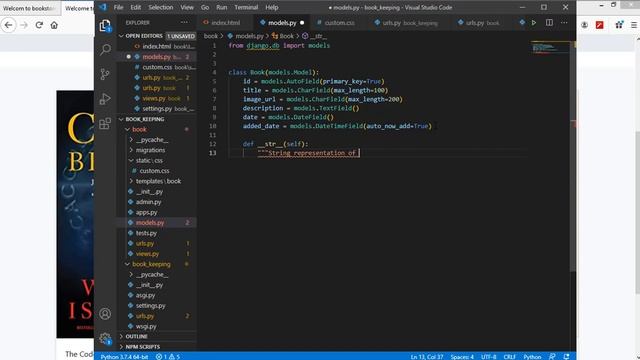Open asgi.py in the file tree

156,295
